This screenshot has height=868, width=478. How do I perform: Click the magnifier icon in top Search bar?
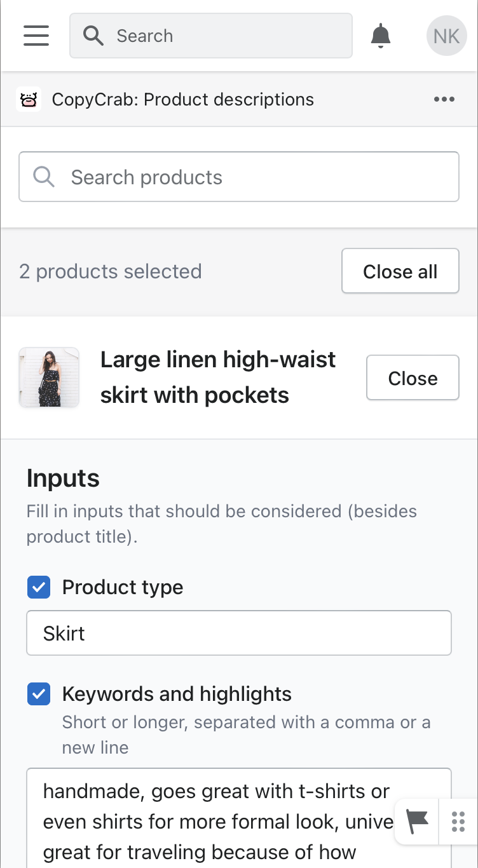click(x=93, y=36)
